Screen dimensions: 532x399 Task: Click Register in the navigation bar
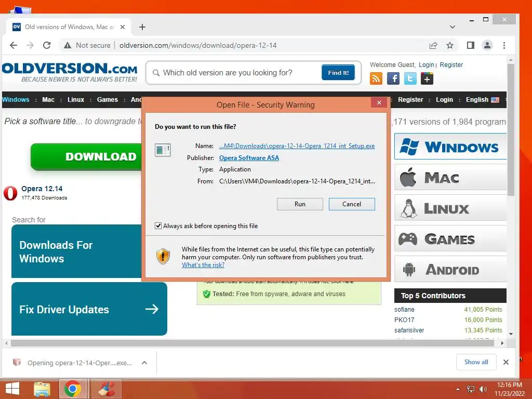click(x=410, y=100)
